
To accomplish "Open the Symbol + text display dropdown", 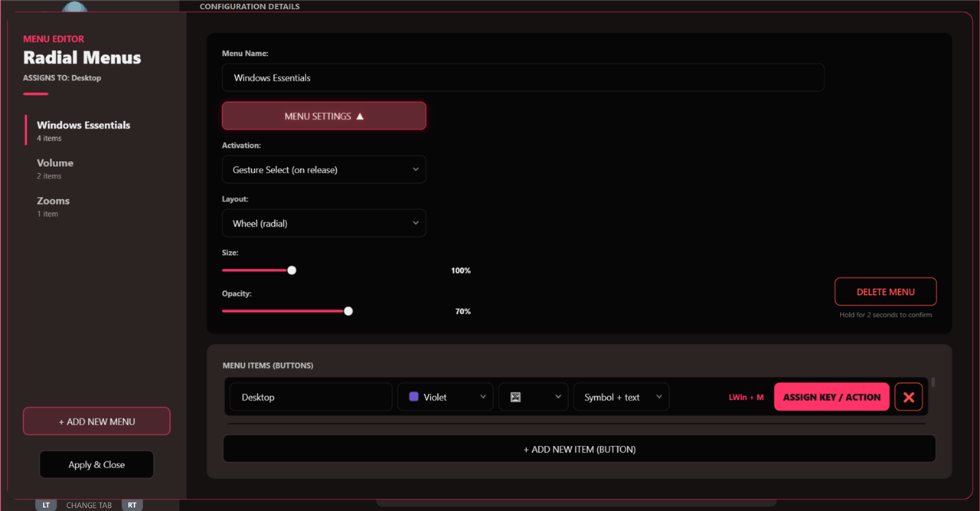I will (622, 397).
